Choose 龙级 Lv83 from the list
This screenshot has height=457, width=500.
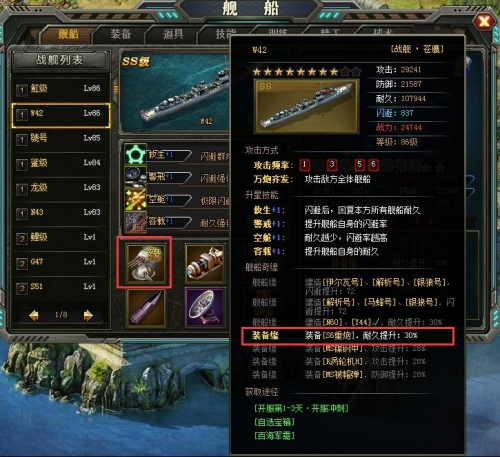[61, 188]
